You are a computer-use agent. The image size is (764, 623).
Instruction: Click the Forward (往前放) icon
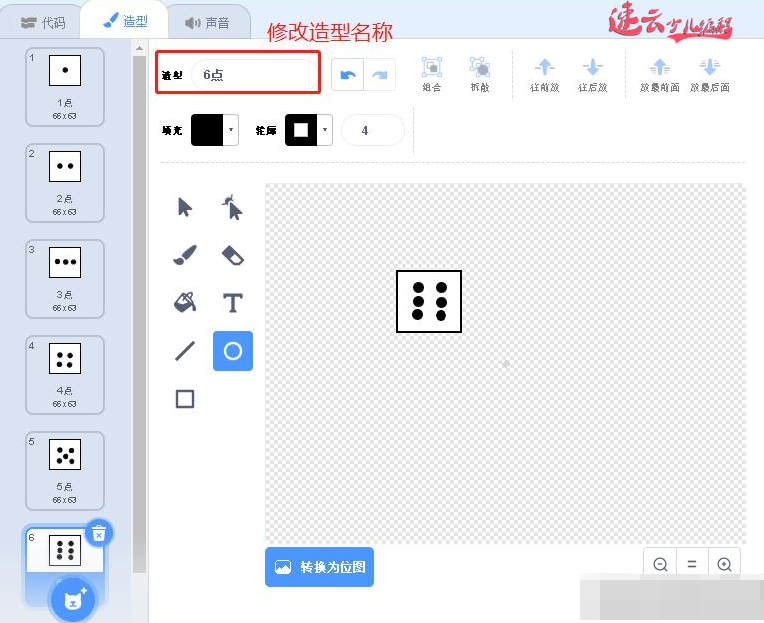(x=545, y=75)
